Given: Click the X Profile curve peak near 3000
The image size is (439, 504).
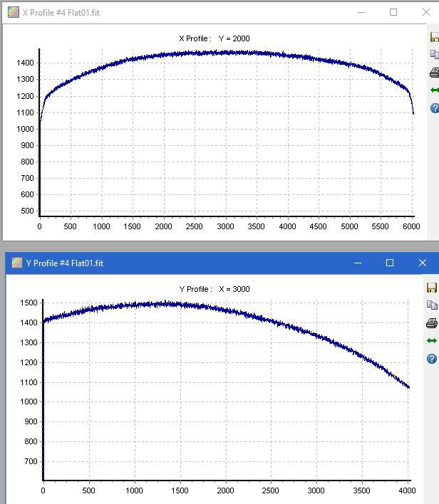Looking at the screenshot, I should tap(226, 53).
